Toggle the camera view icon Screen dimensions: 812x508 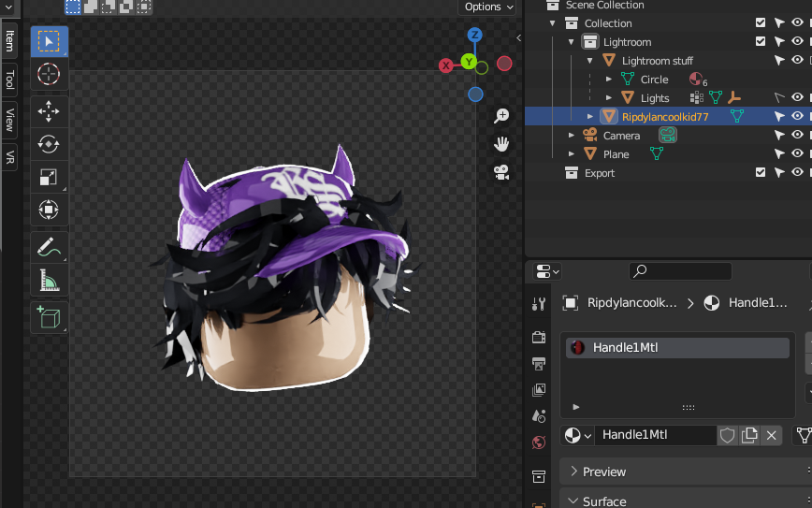(501, 172)
